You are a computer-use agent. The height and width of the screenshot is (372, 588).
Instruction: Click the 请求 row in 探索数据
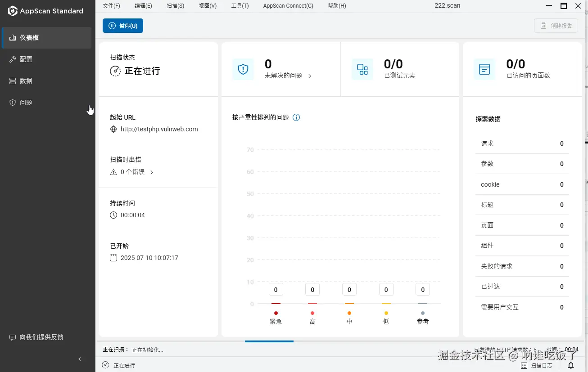point(522,143)
